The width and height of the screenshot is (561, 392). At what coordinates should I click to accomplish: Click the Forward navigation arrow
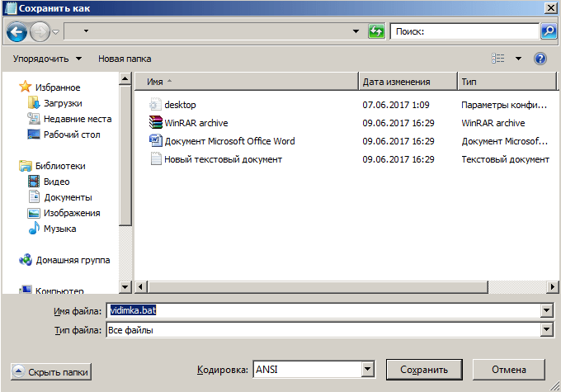[40, 32]
